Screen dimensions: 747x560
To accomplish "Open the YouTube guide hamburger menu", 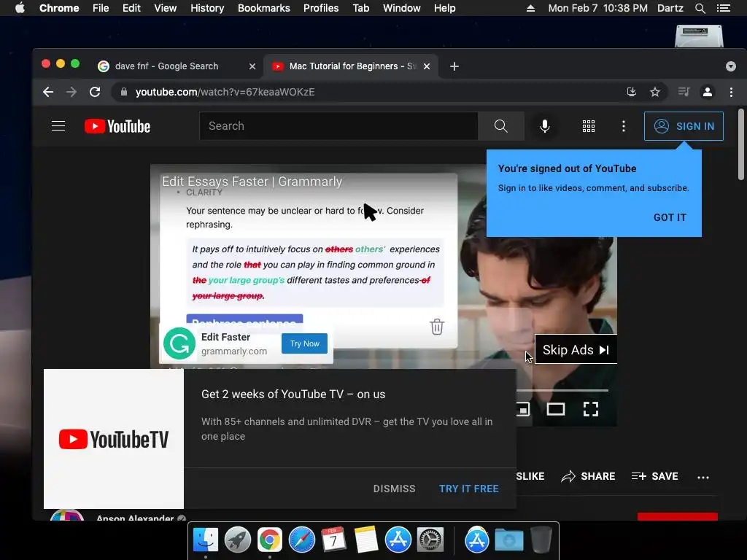I will pyautogui.click(x=58, y=126).
